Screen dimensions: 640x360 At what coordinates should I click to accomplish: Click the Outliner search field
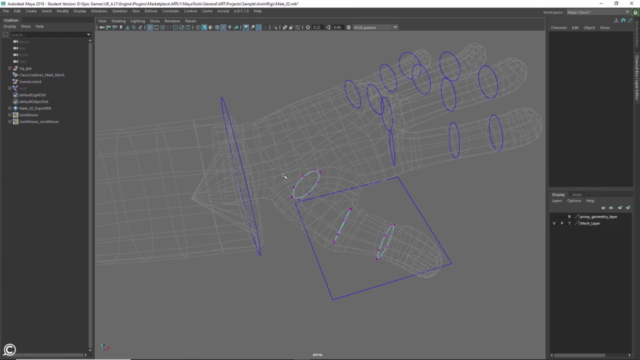click(48, 35)
